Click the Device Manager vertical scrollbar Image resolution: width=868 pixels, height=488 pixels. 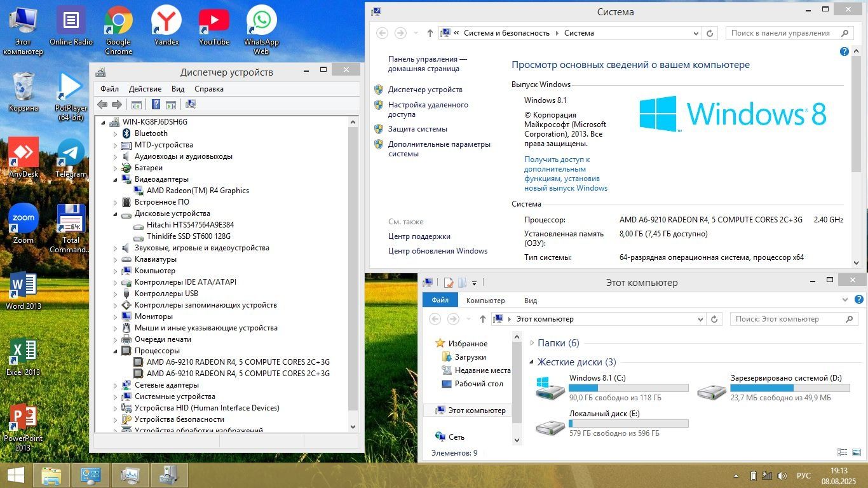[353, 274]
